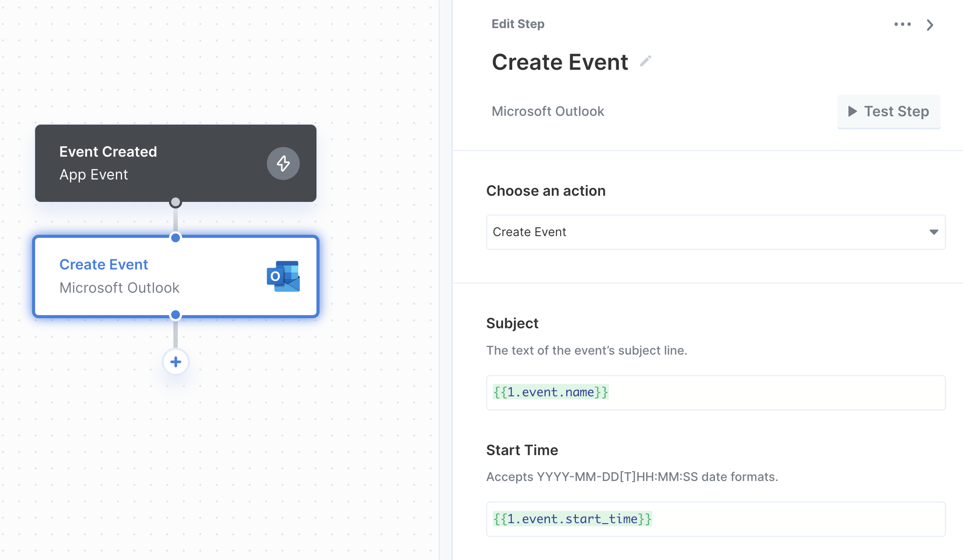Image resolution: width=963 pixels, height=560 pixels.
Task: Select the Event Created trigger node
Action: [176, 163]
